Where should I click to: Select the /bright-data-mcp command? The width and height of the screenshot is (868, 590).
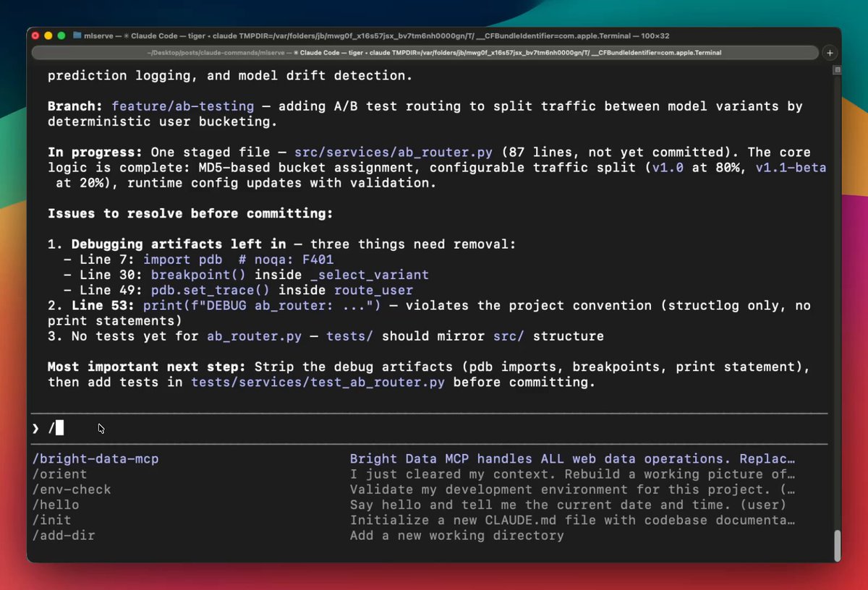[x=95, y=459]
